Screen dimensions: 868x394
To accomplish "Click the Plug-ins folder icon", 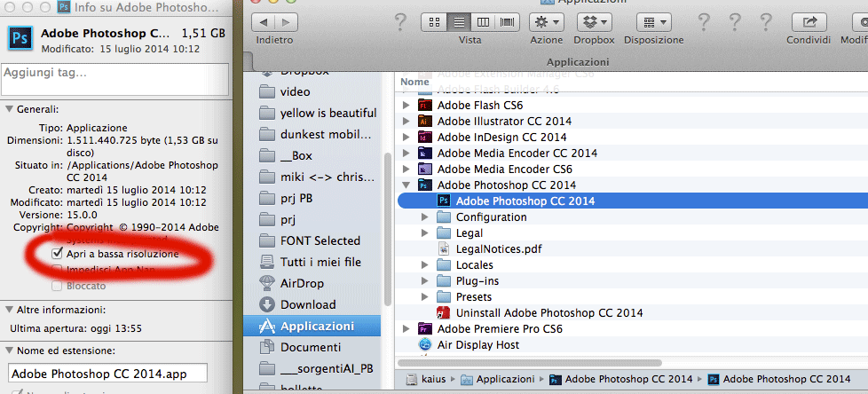I will (444, 281).
